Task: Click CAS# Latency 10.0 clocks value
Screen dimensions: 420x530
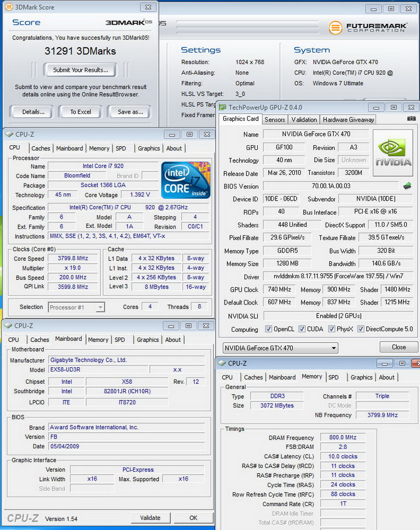Action: [343, 457]
